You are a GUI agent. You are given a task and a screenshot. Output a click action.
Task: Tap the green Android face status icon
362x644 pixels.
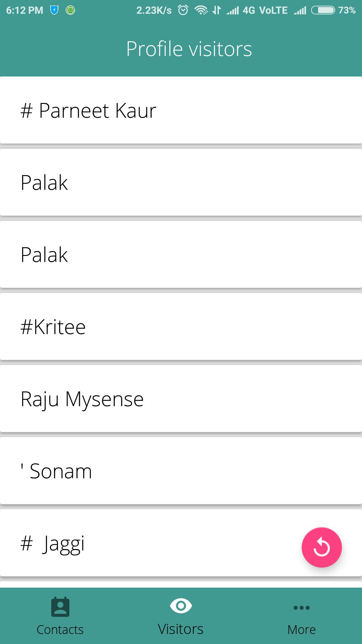coord(70,10)
